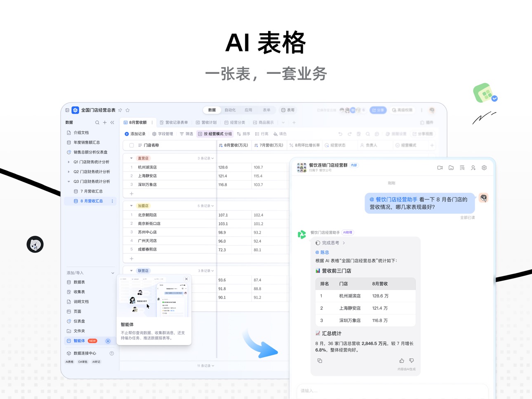Viewport: 532px width, 399px height.
Task: Toggle the sidebar panel icon
Action: [67, 110]
